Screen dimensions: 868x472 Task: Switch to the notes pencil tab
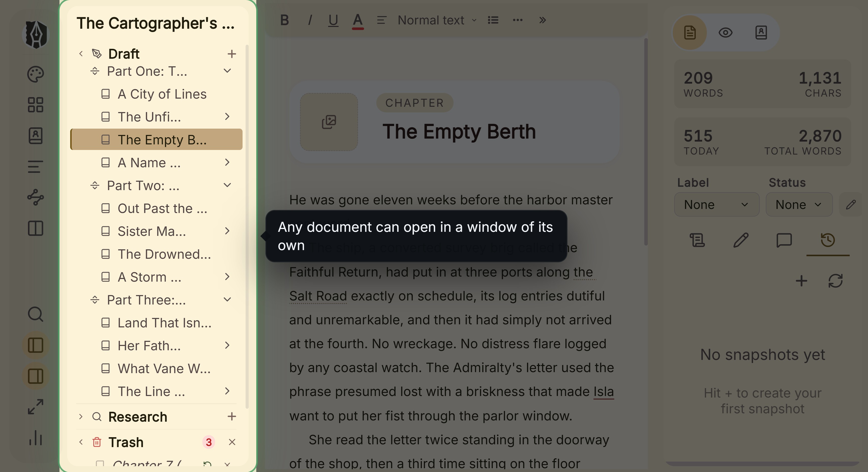741,240
